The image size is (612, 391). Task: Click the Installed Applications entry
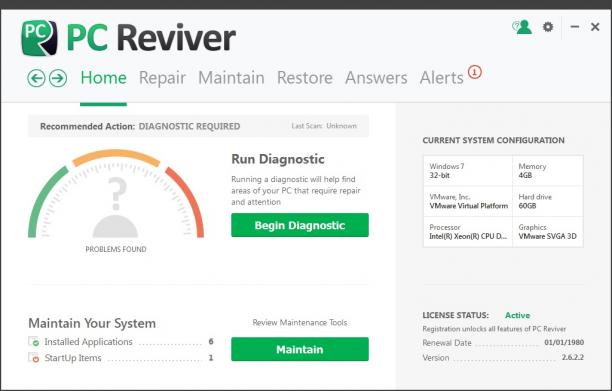(121, 342)
